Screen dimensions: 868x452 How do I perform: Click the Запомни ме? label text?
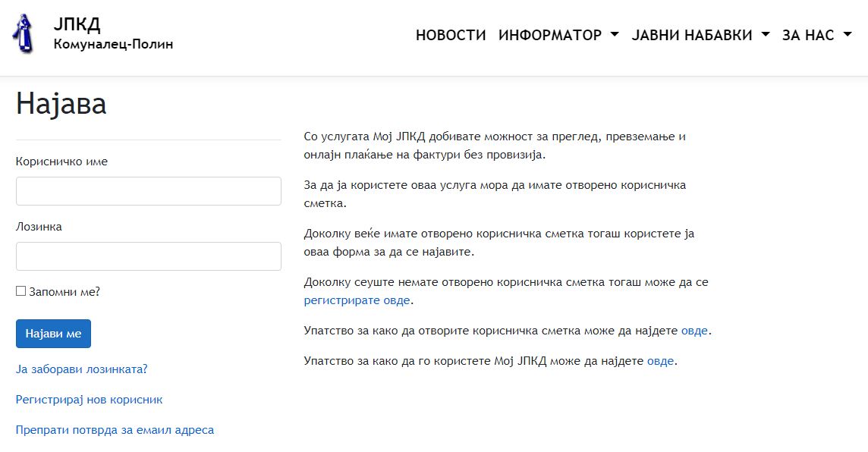pyautogui.click(x=64, y=291)
